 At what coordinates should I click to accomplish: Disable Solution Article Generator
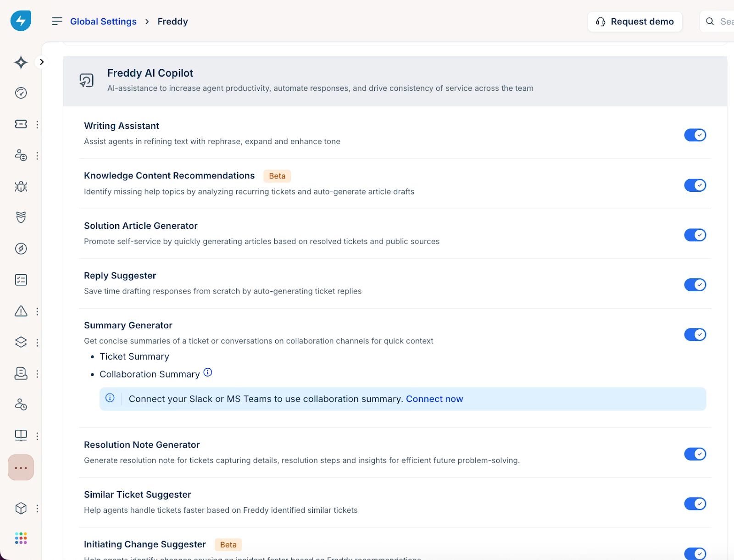click(695, 235)
